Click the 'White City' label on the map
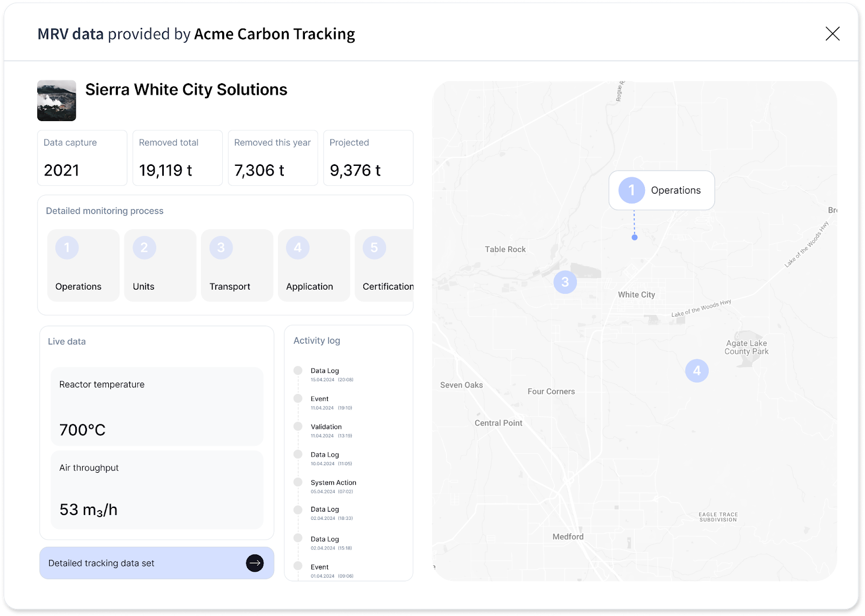Screen dimensions: 865x616 pyautogui.click(x=636, y=294)
